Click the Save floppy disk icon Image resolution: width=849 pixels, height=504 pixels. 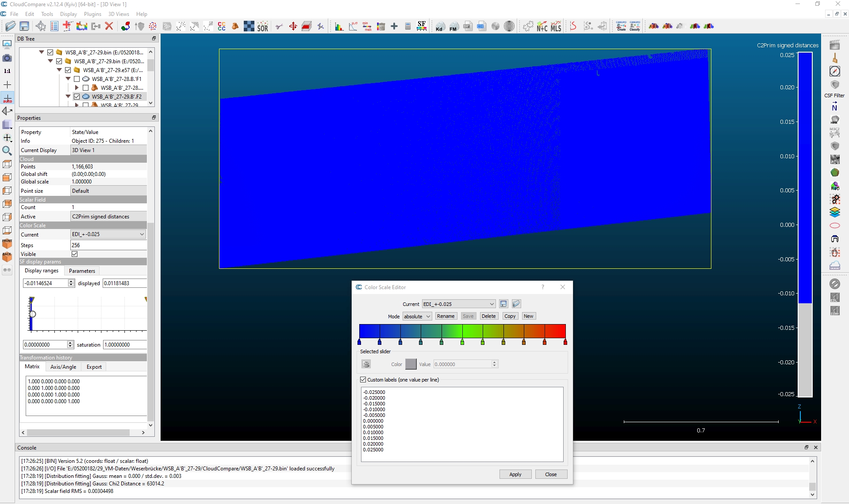24,27
